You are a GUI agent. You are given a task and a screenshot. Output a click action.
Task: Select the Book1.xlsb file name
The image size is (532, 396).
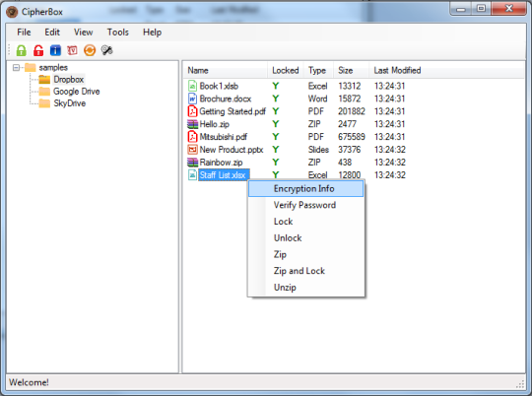(219, 86)
